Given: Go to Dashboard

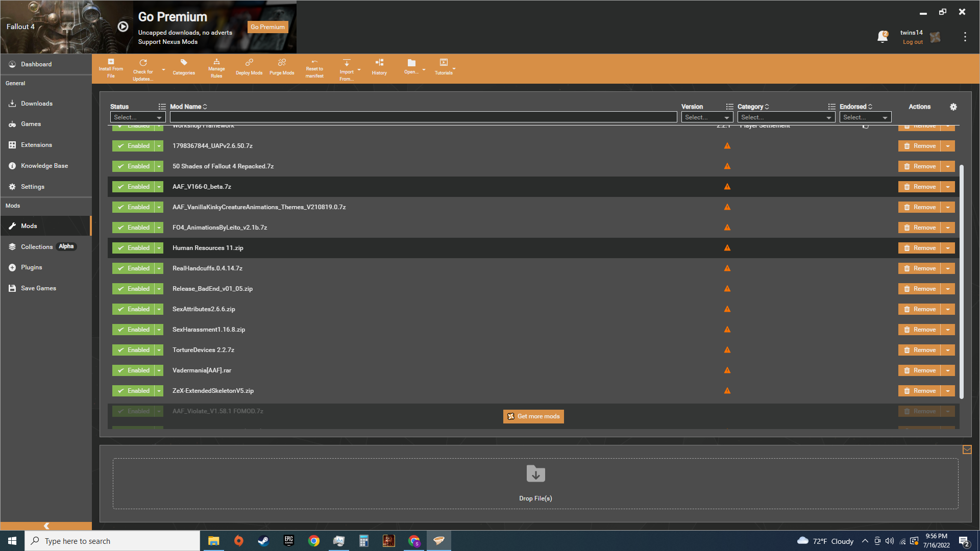Looking at the screenshot, I should click(46, 64).
